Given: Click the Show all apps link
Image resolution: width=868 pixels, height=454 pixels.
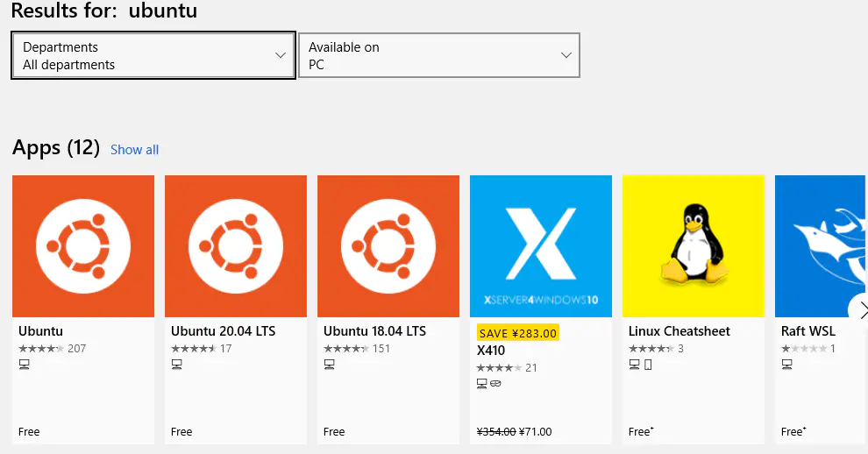Looking at the screenshot, I should click(x=134, y=150).
